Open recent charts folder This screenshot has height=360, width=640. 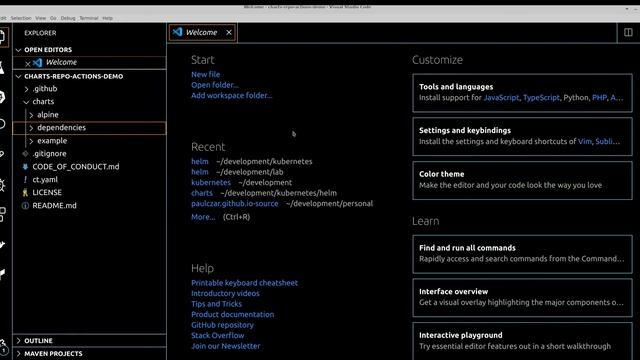[202, 193]
